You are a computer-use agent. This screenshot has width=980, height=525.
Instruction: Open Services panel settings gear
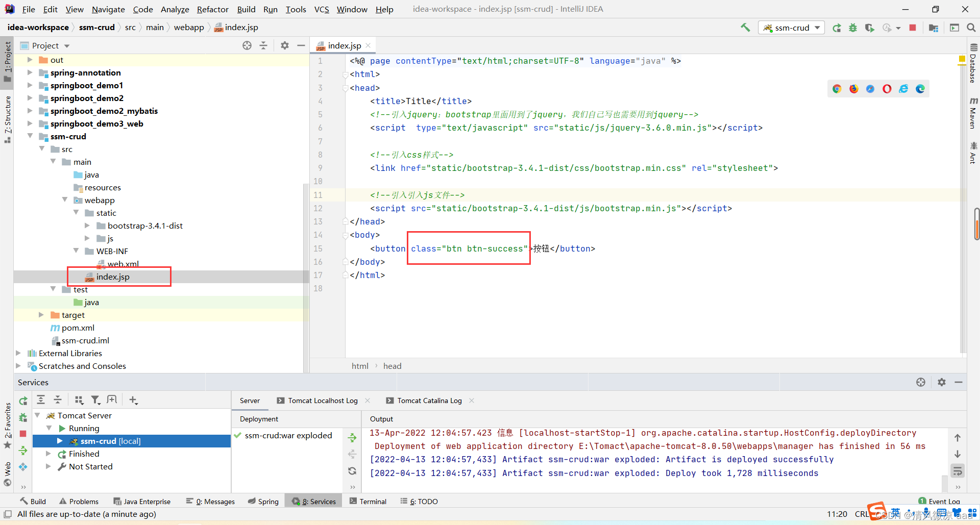(942, 382)
